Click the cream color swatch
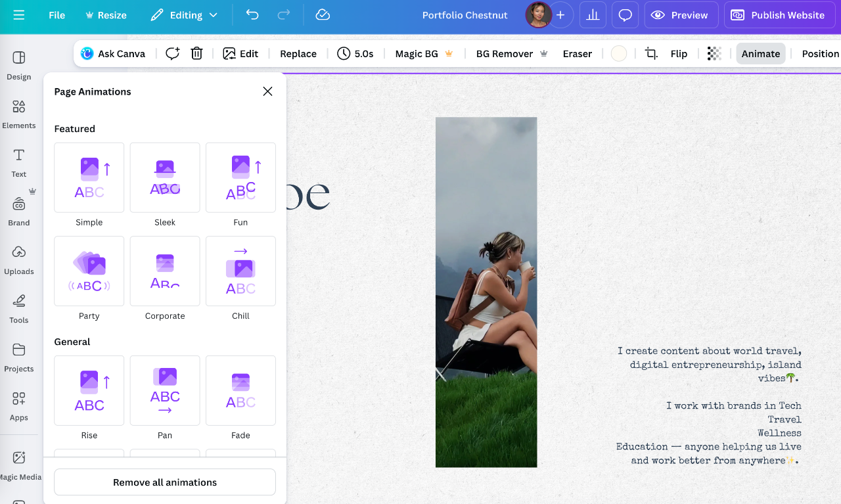Viewport: 841px width, 504px height. (619, 54)
